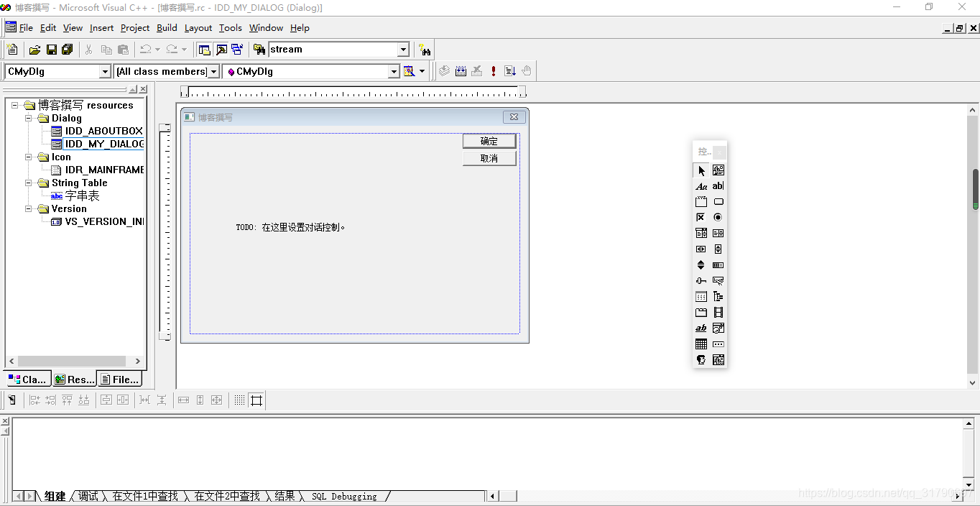Click the Save floppy disk icon
980x506 pixels.
tap(51, 50)
